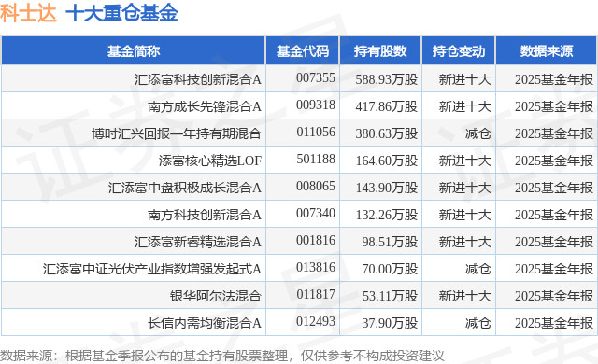Click 新进十大 in the 汇添富新睿精选 row

point(465,242)
